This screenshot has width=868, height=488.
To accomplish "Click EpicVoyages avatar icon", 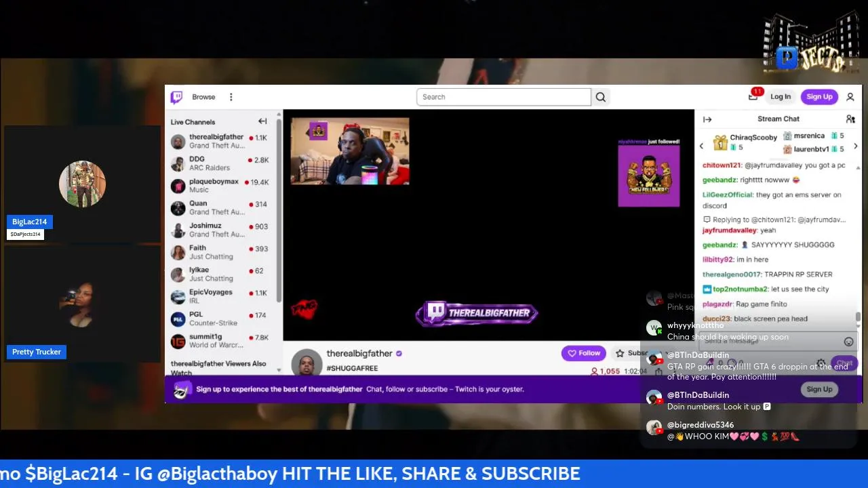I will click(178, 296).
